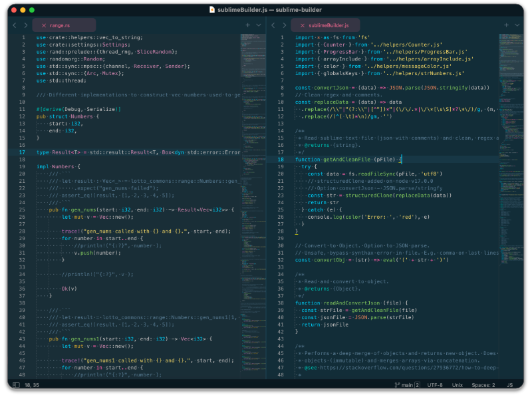The width and height of the screenshot is (532, 399).
Task: Change the file encoding from UTF-8
Action: (435, 385)
